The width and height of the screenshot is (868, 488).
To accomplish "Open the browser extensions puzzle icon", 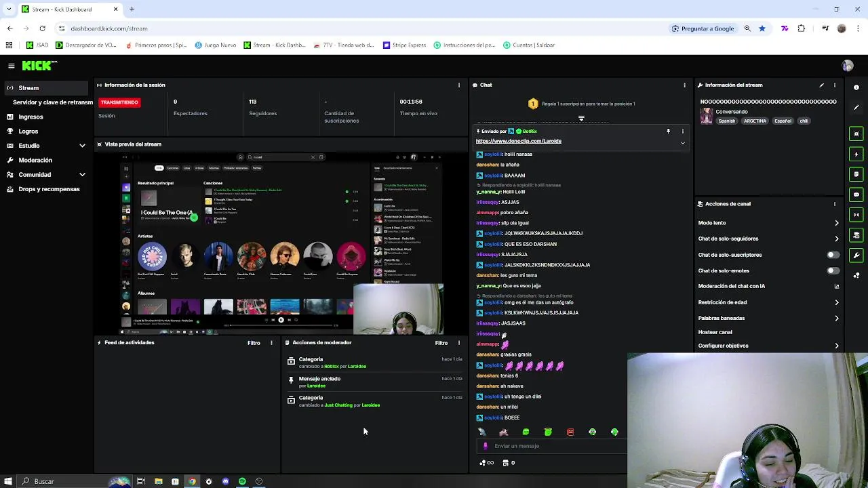I will pos(802,28).
